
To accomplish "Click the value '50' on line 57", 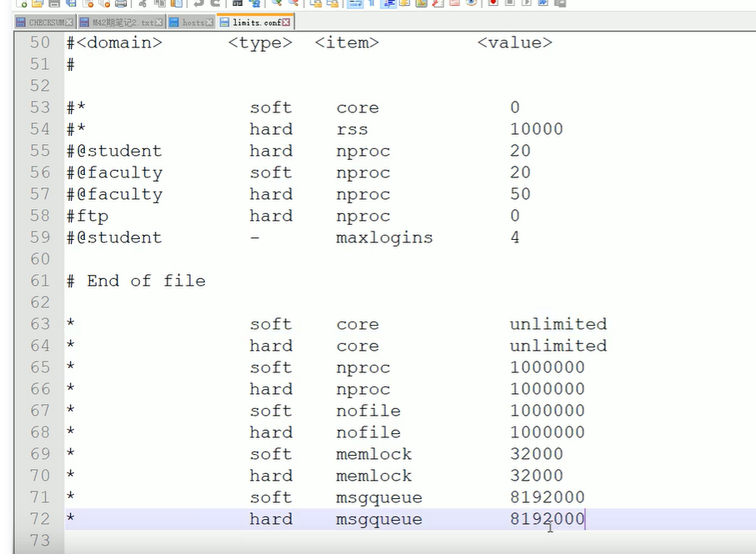I will pos(520,193).
